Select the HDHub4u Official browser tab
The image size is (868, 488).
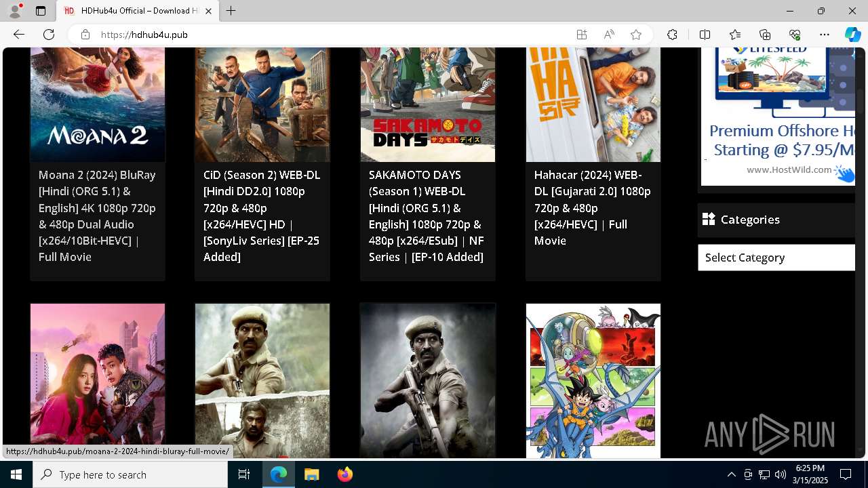coord(137,11)
